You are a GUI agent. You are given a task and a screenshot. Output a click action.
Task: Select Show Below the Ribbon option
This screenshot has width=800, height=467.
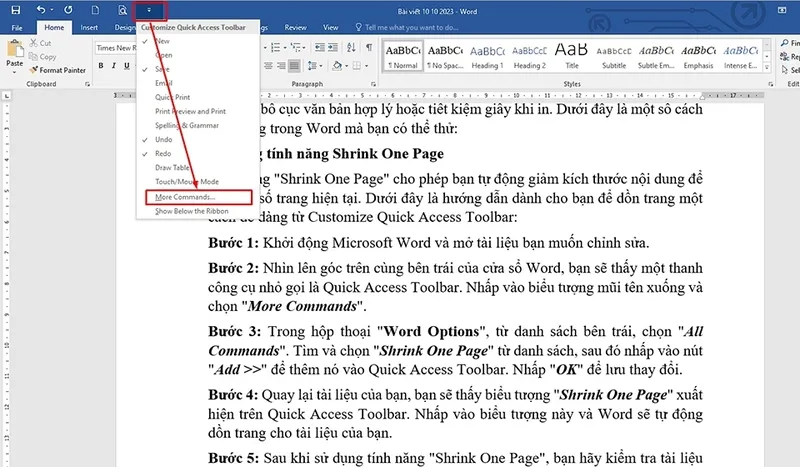191,211
